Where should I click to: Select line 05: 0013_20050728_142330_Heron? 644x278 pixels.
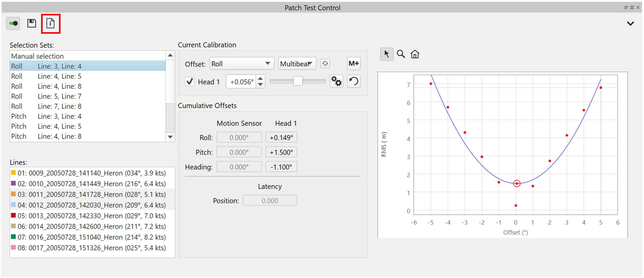pyautogui.click(x=92, y=215)
